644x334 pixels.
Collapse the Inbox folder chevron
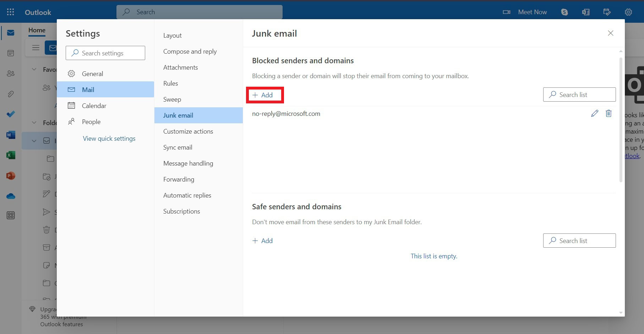point(34,141)
